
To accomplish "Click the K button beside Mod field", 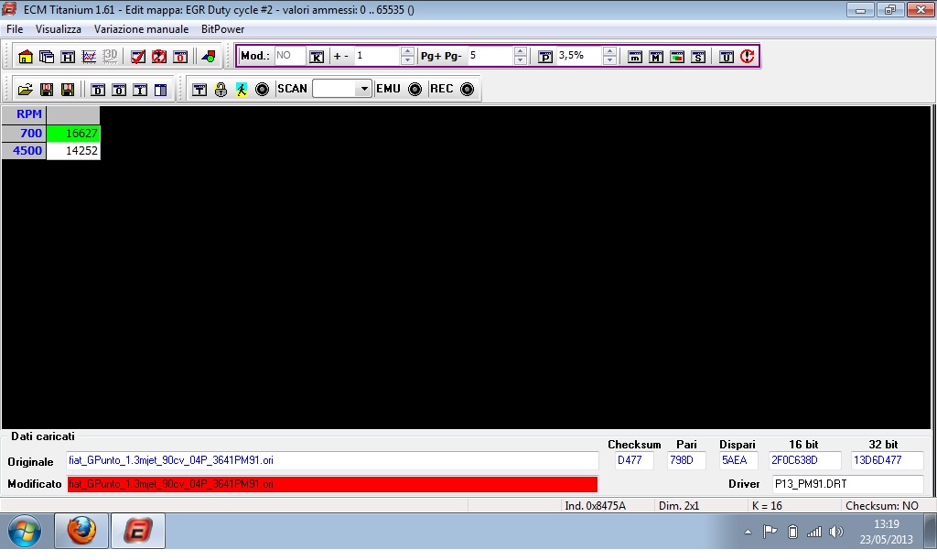I will click(317, 57).
